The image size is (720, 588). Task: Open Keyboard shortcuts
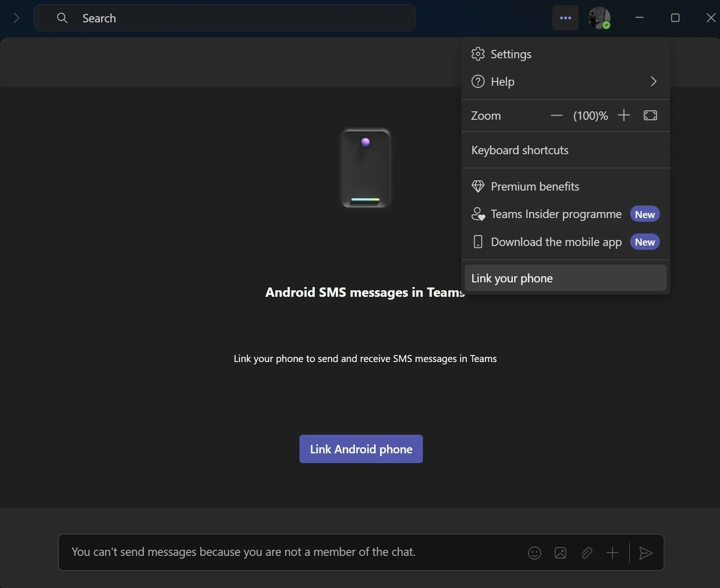click(x=565, y=150)
